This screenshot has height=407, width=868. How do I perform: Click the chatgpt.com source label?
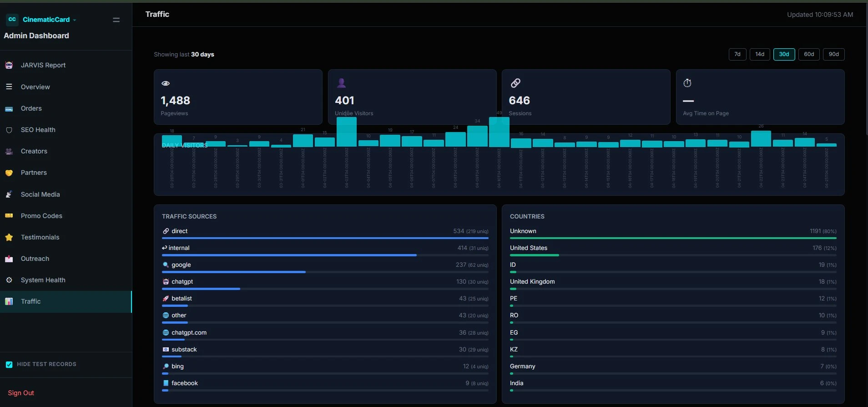[x=189, y=333]
